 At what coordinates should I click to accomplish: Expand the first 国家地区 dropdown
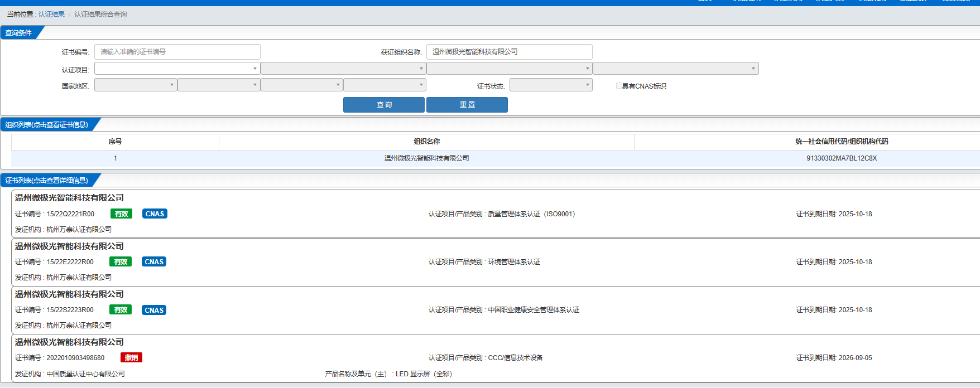pyautogui.click(x=136, y=85)
